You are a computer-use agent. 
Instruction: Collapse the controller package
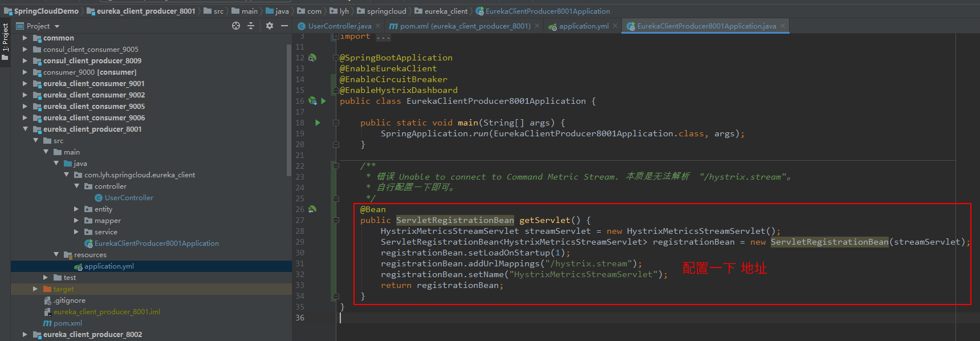(77, 186)
